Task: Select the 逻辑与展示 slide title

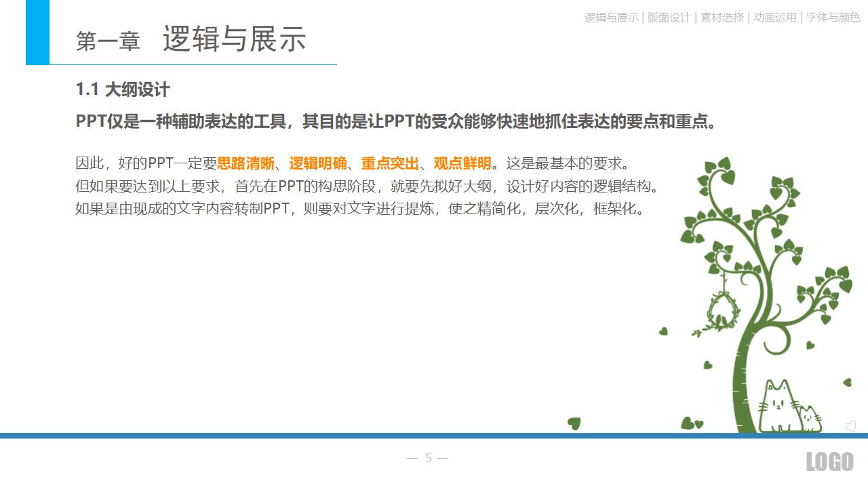Action: [234, 39]
